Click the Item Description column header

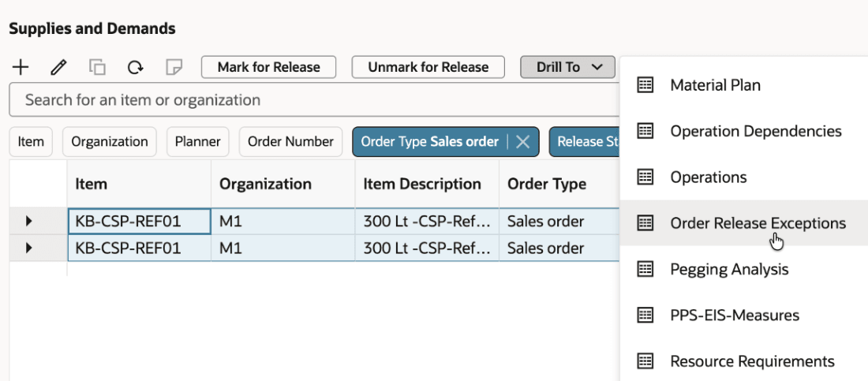point(427,184)
